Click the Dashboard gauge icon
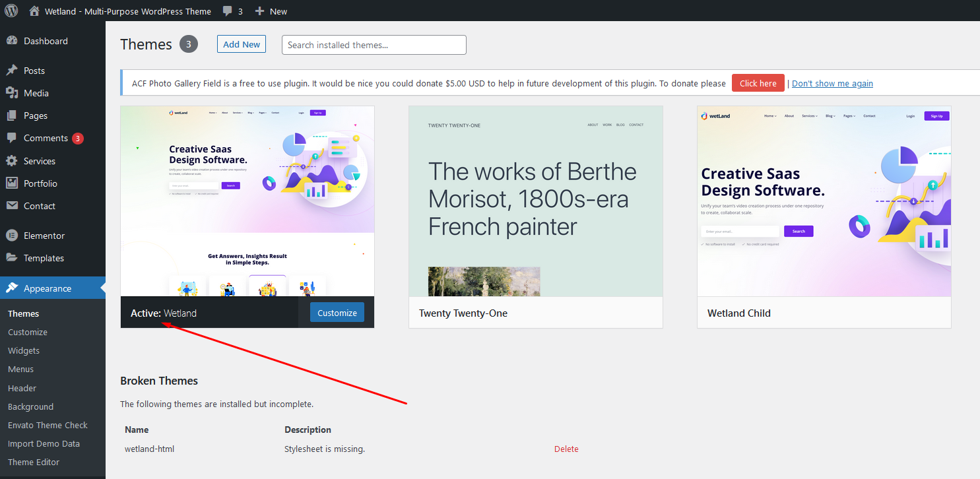 click(12, 41)
